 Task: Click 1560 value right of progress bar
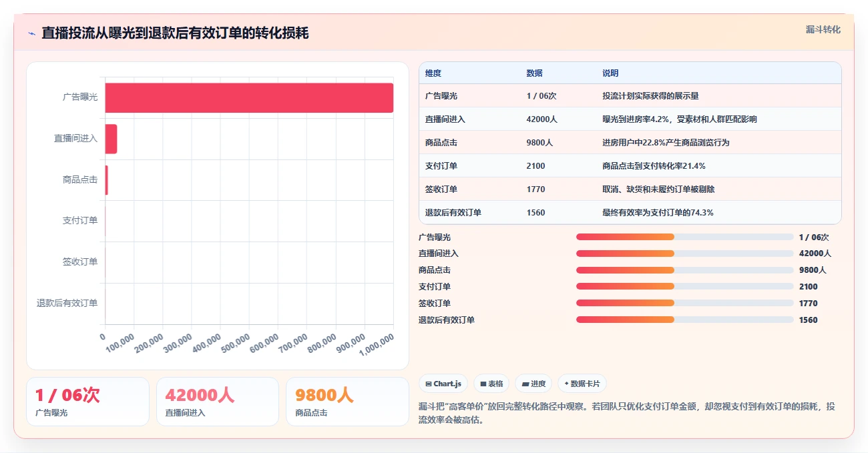(x=809, y=320)
